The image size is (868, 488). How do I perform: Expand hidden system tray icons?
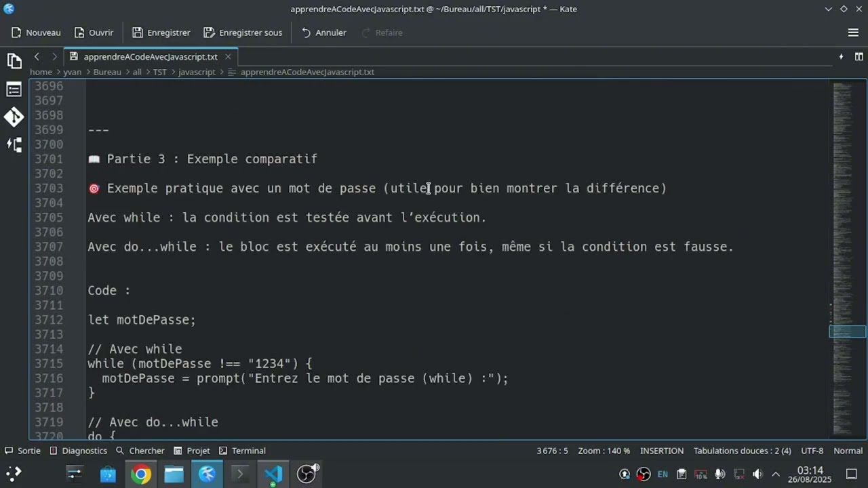(x=776, y=474)
